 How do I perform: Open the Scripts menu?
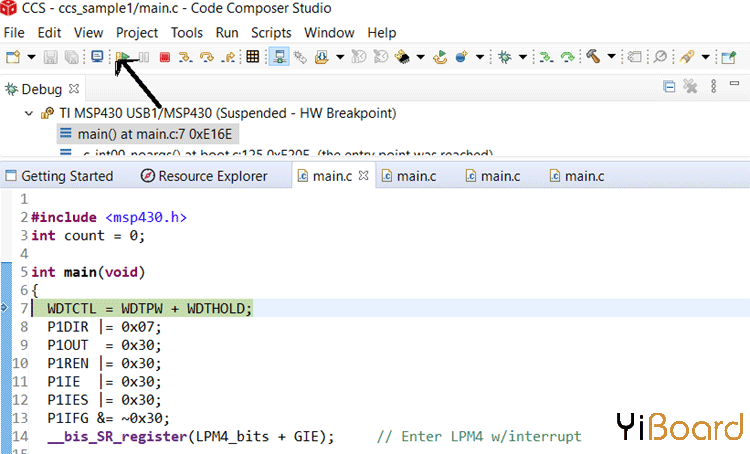[271, 33]
